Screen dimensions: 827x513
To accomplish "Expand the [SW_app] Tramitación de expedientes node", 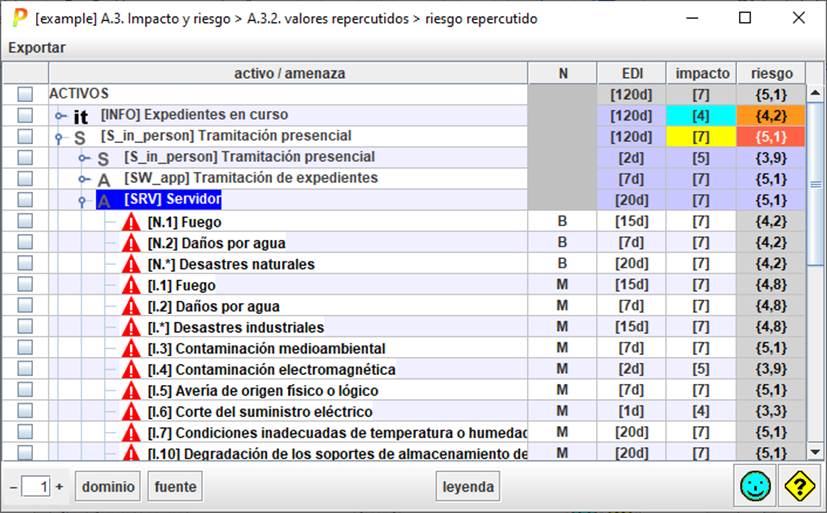I will tap(85, 179).
